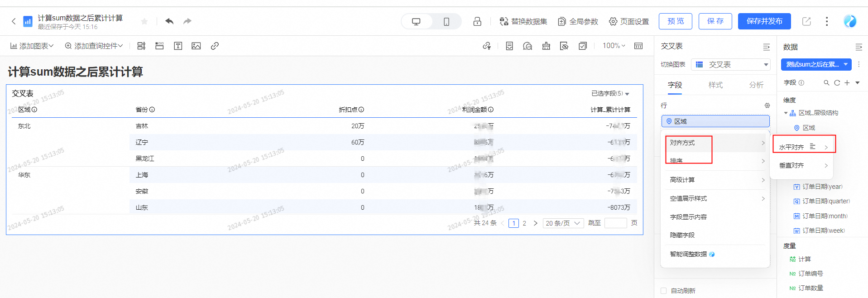Toggle the 自动刷新 checkbox

click(664, 291)
